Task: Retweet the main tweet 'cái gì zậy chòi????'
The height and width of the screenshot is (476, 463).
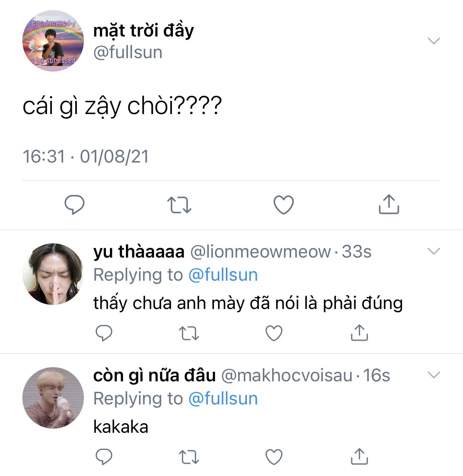Action: [x=179, y=205]
